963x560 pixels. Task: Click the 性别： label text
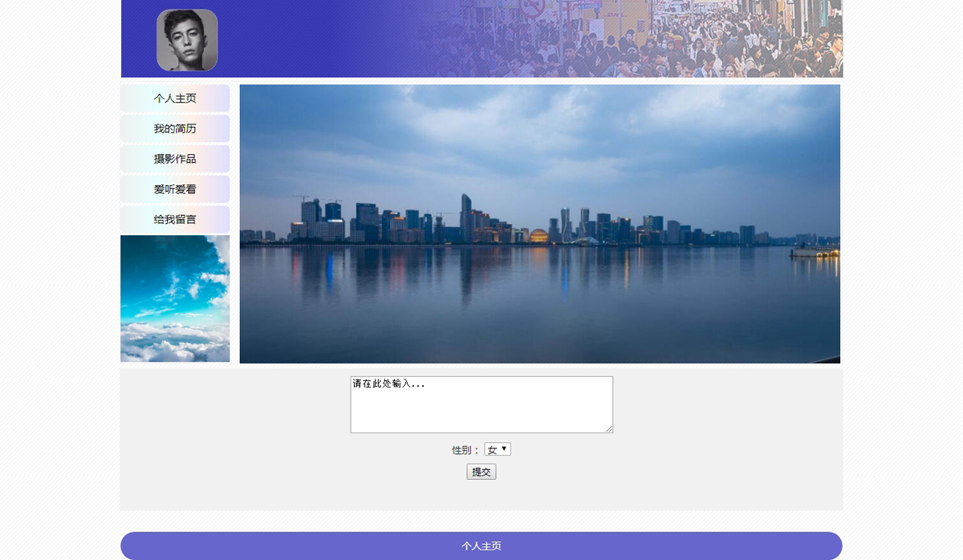click(x=466, y=450)
